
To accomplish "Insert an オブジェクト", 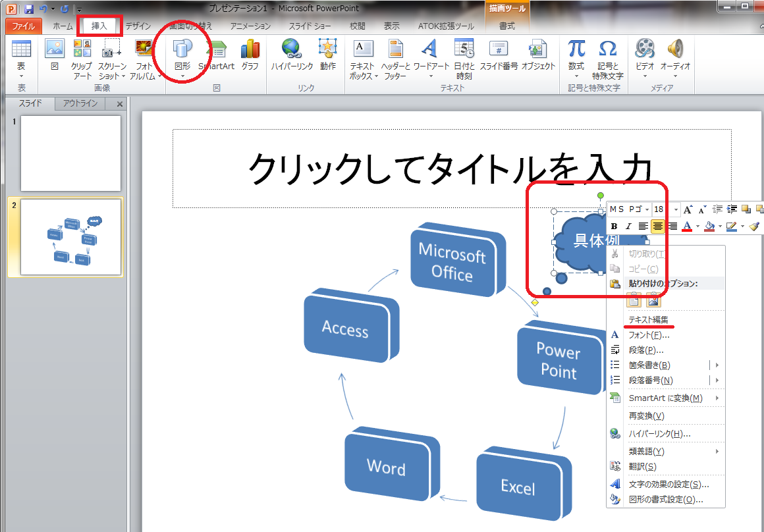I will [538, 55].
